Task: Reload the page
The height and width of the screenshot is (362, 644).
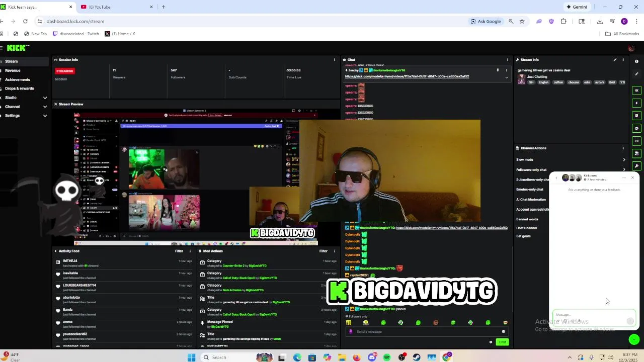Action: pos(25,21)
